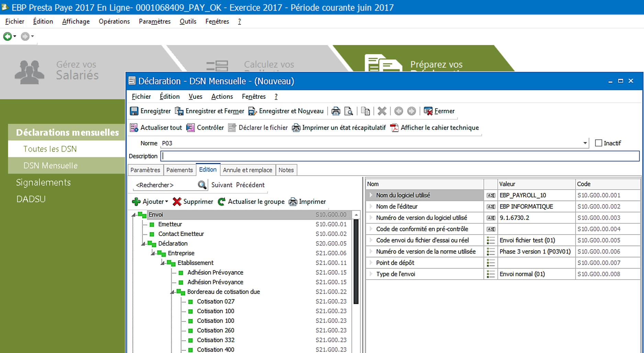The height and width of the screenshot is (353, 644).
Task: Select Cotisation 027 tree item
Action: click(x=216, y=302)
